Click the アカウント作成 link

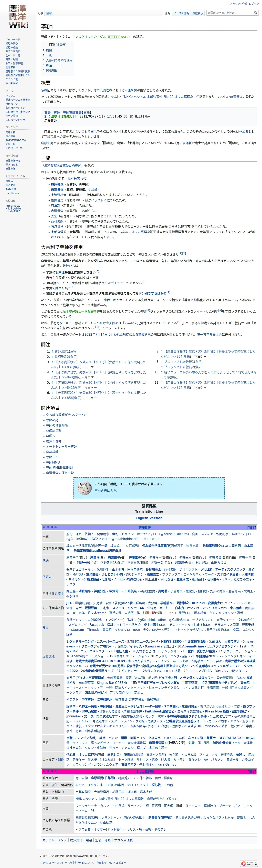[239, 4]
